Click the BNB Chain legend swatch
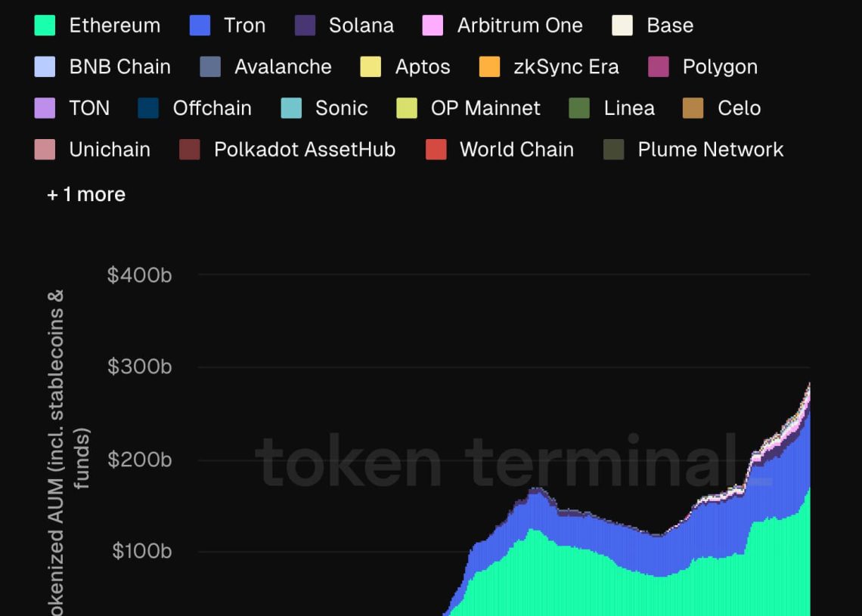The width and height of the screenshot is (862, 616). point(45,67)
